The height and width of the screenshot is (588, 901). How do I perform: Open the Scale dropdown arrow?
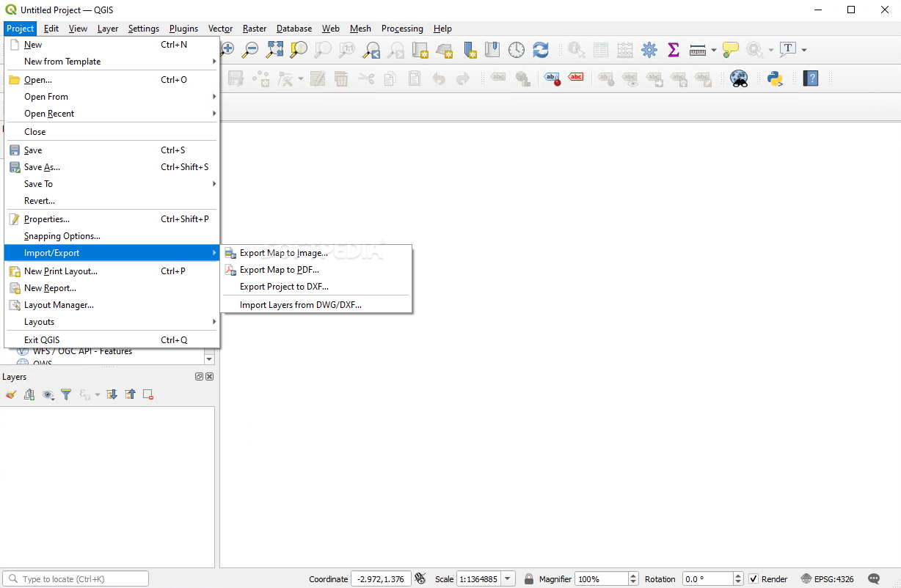(508, 578)
